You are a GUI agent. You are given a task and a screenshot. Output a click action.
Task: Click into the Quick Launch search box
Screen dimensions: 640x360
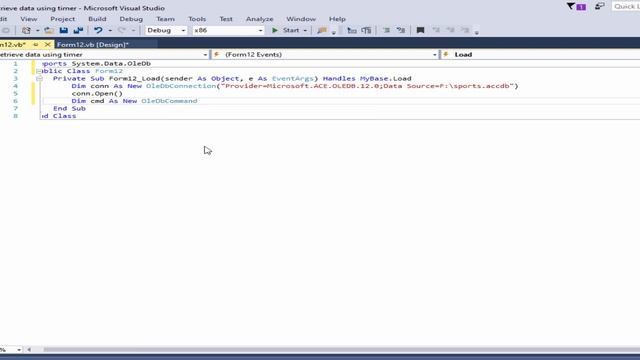626,6
